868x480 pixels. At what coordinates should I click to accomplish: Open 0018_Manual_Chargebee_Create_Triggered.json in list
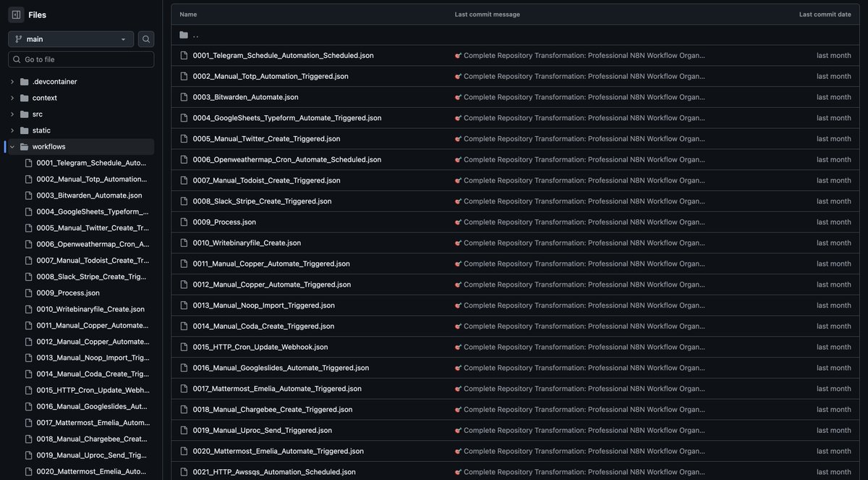273,409
